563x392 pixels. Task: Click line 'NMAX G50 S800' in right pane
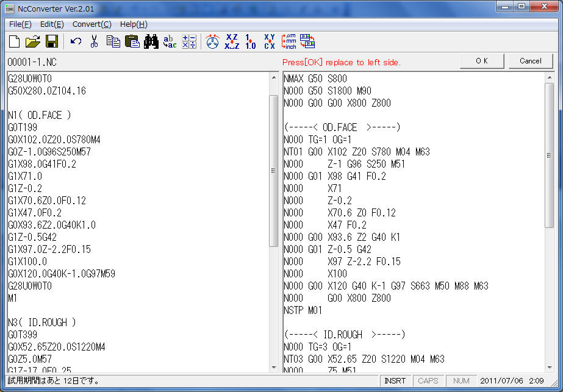[315, 79]
